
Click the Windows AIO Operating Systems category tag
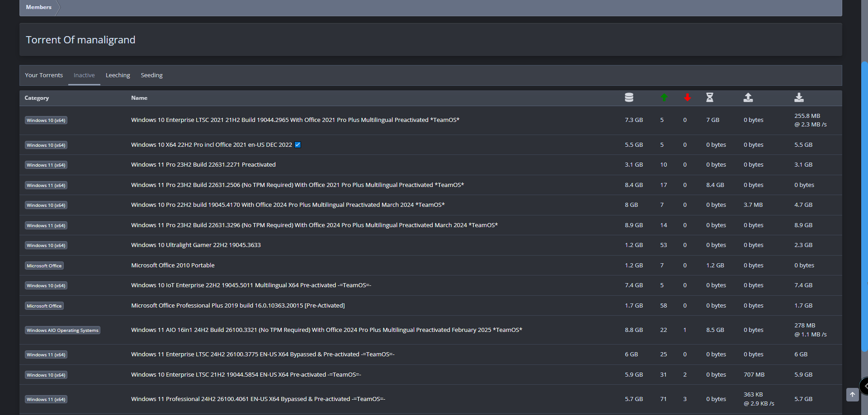(62, 331)
